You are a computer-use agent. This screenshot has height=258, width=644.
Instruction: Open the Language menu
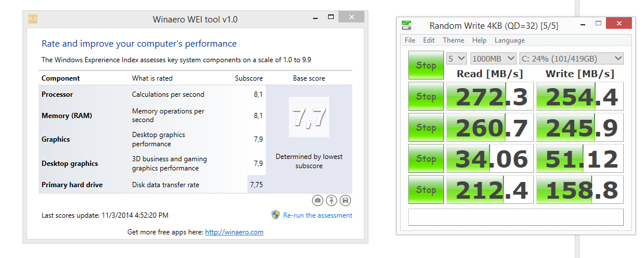tap(509, 40)
